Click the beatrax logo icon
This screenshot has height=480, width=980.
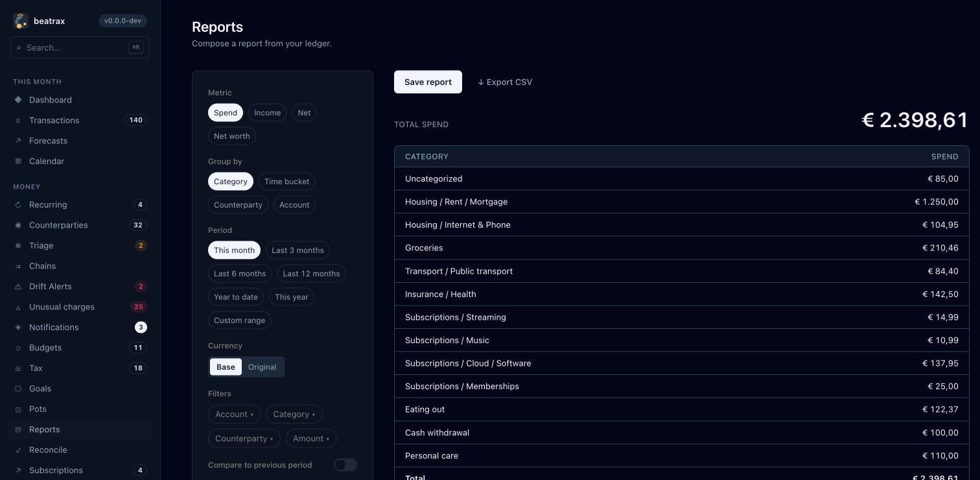click(21, 21)
